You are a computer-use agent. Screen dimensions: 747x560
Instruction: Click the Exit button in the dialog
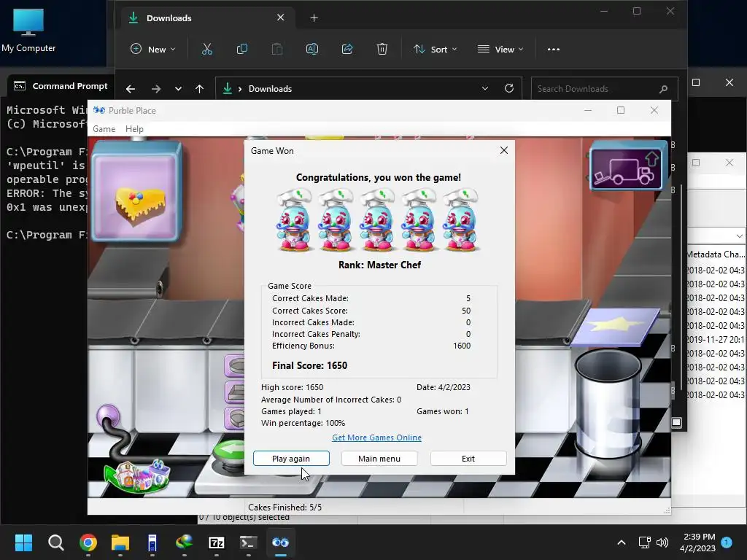tap(468, 458)
